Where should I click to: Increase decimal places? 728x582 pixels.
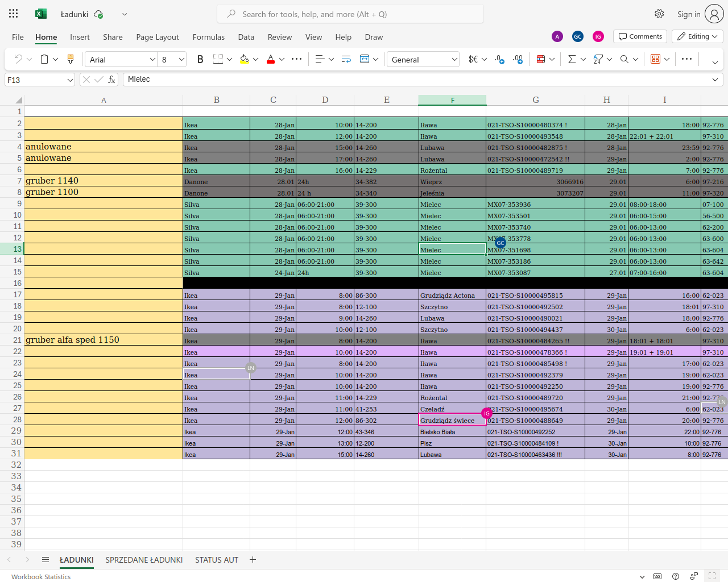pos(518,59)
